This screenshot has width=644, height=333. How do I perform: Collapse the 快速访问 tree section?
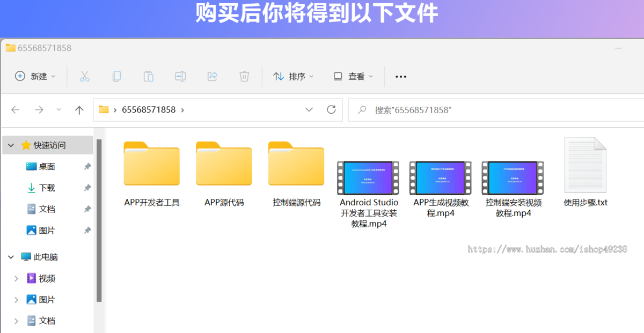click(x=11, y=145)
